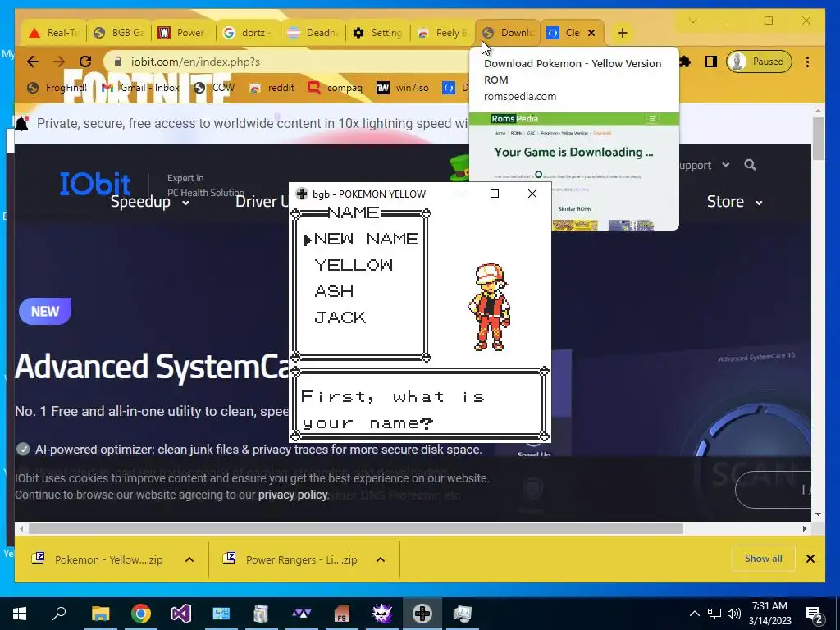Viewport: 840px width, 630px height.
Task: Show hidden system tray icons
Action: [694, 614]
